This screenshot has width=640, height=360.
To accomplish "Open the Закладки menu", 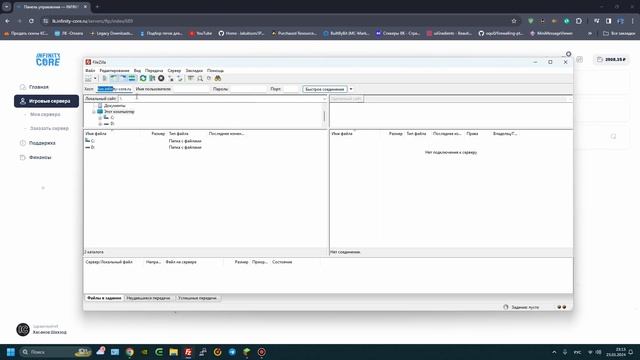I will (194, 71).
